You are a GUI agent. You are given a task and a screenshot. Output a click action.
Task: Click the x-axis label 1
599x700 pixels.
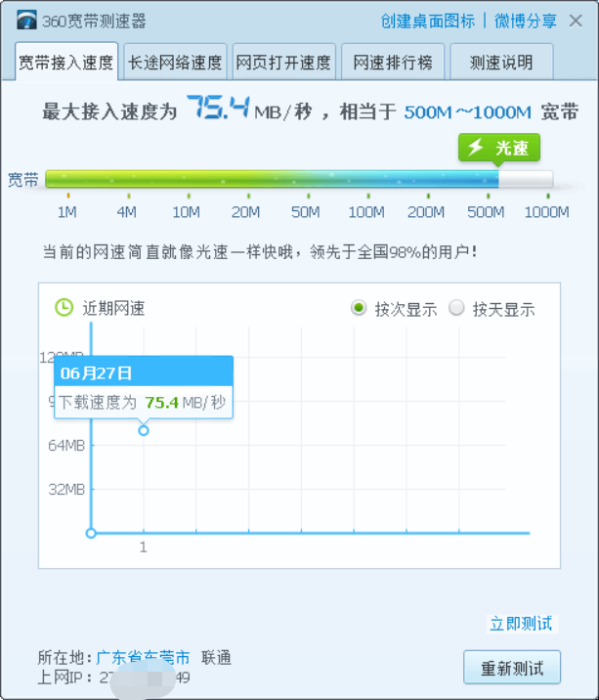click(144, 547)
